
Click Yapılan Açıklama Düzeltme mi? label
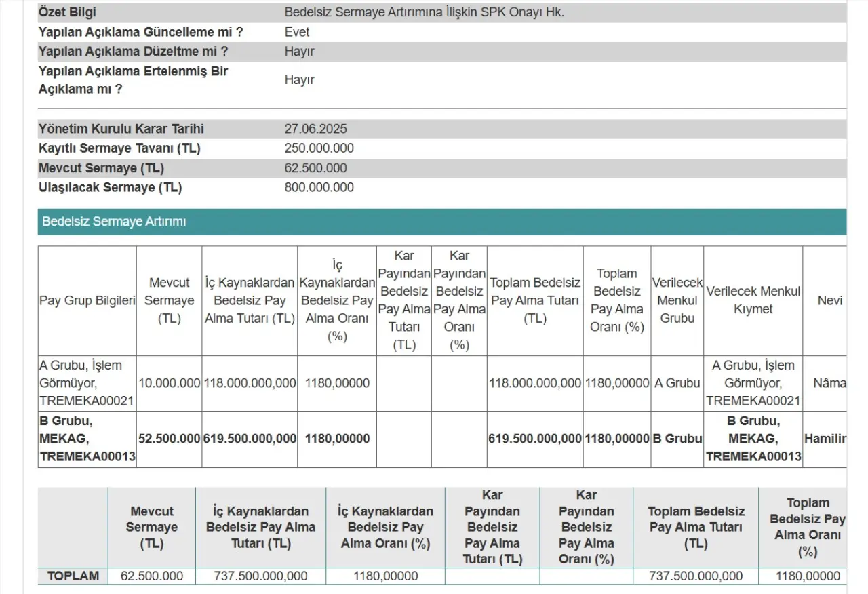pyautogui.click(x=133, y=52)
